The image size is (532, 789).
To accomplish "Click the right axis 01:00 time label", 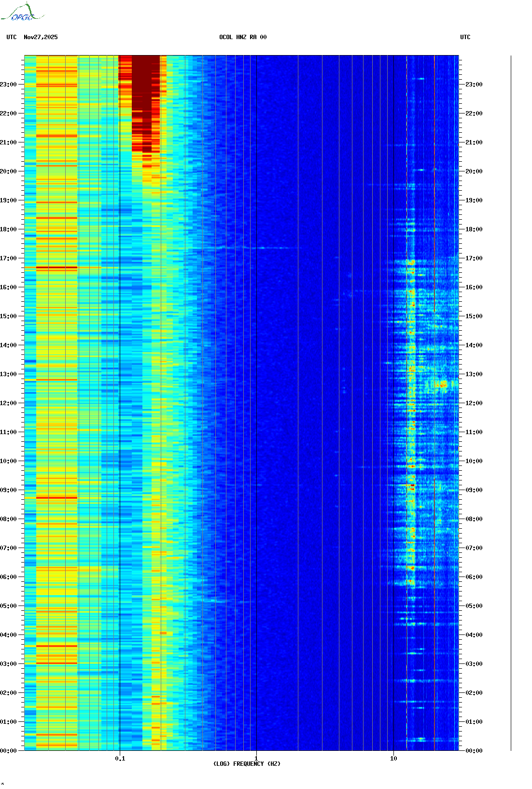I will point(474,722).
